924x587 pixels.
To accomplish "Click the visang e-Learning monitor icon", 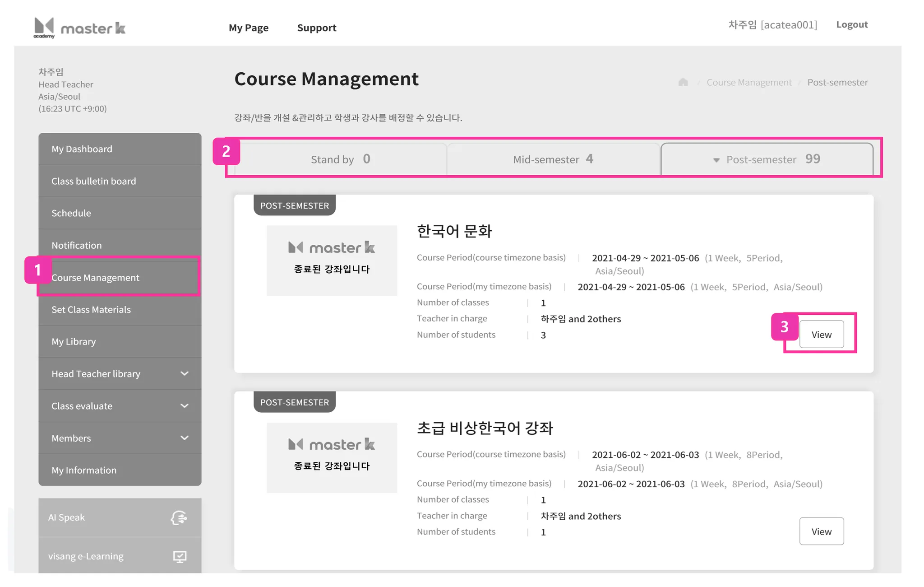I will coord(180,556).
